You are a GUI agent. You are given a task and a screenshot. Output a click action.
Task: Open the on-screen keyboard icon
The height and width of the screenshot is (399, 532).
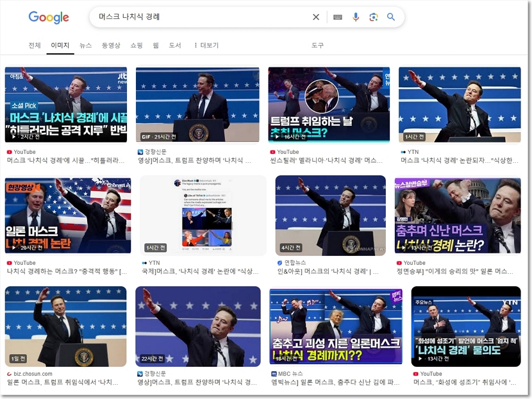point(338,17)
